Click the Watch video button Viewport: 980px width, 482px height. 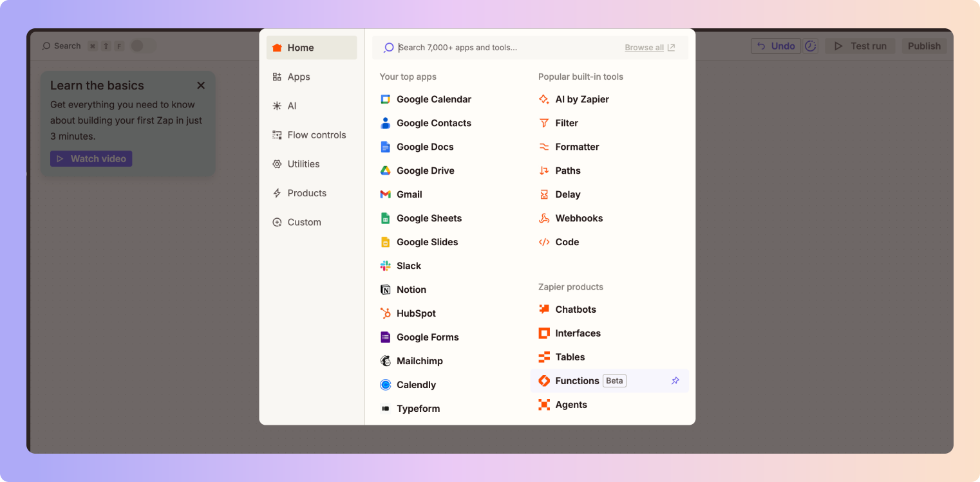click(x=91, y=158)
